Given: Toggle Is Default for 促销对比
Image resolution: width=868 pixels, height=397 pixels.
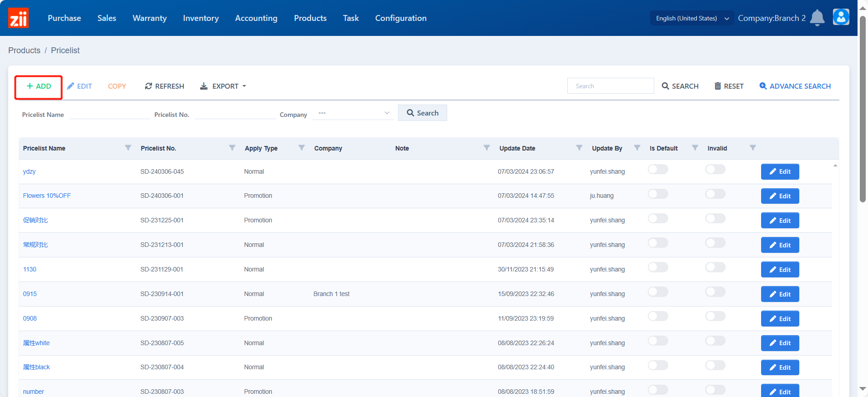Looking at the screenshot, I should [658, 219].
